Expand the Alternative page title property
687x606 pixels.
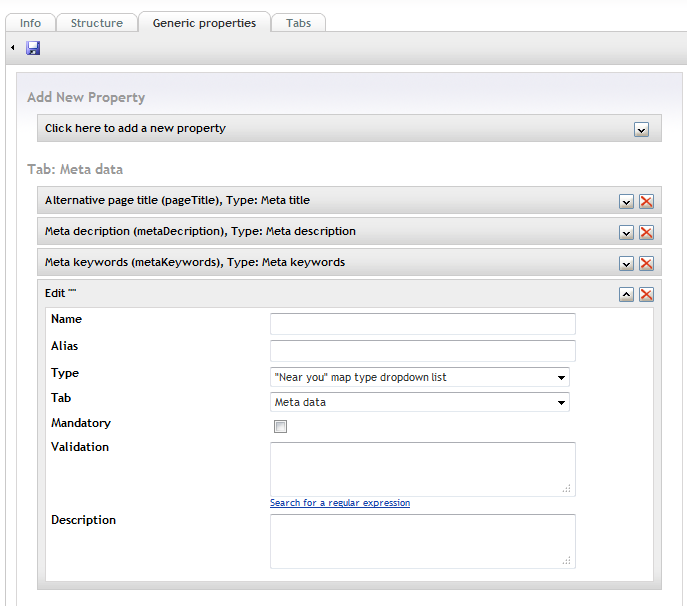point(626,202)
